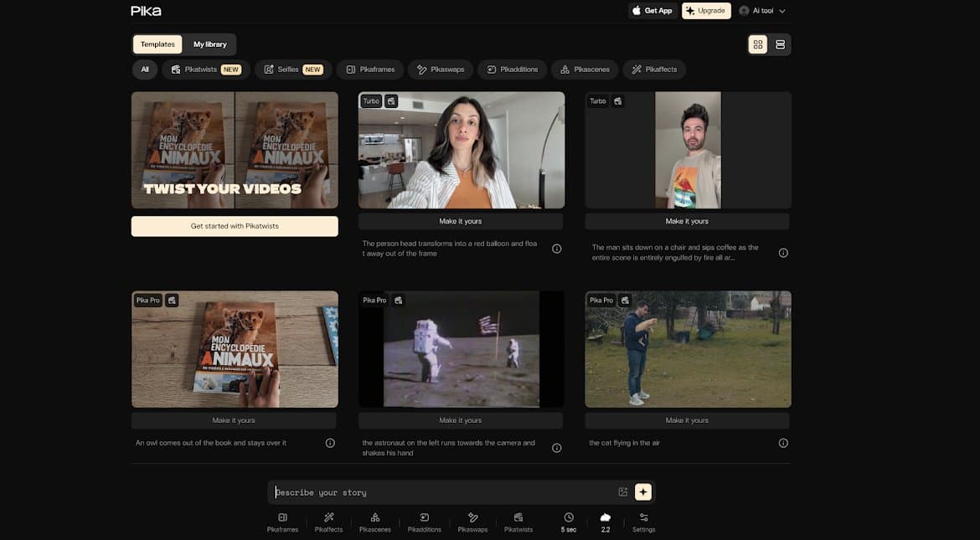Open Pikadditions from the bottom toolbar
The image size is (980, 540).
coord(424,521)
